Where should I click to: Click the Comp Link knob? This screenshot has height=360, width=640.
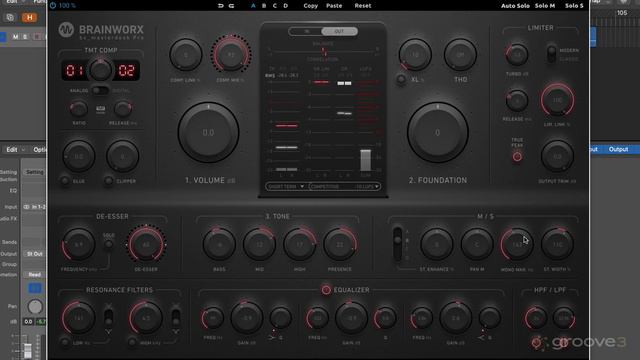[x=186, y=55]
